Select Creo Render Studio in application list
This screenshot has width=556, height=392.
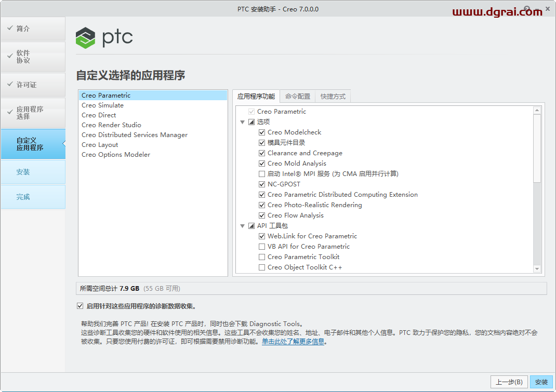(153, 125)
